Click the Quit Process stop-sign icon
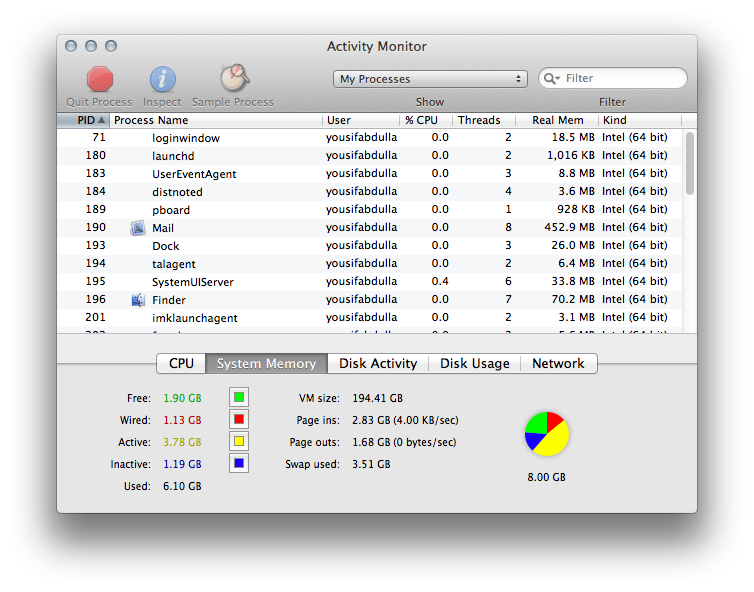Screen dimensions: 754x592 [x=100, y=79]
